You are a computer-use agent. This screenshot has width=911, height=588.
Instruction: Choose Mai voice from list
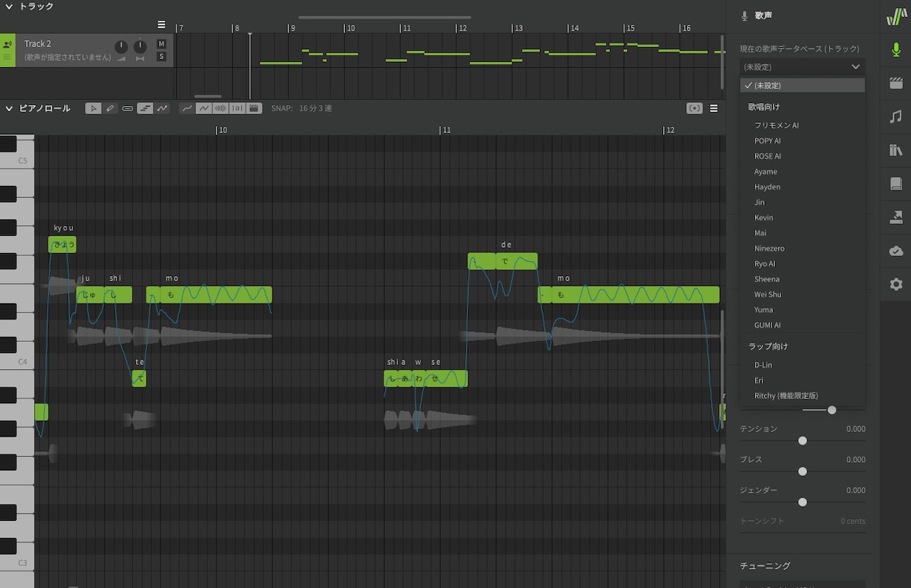(760, 233)
